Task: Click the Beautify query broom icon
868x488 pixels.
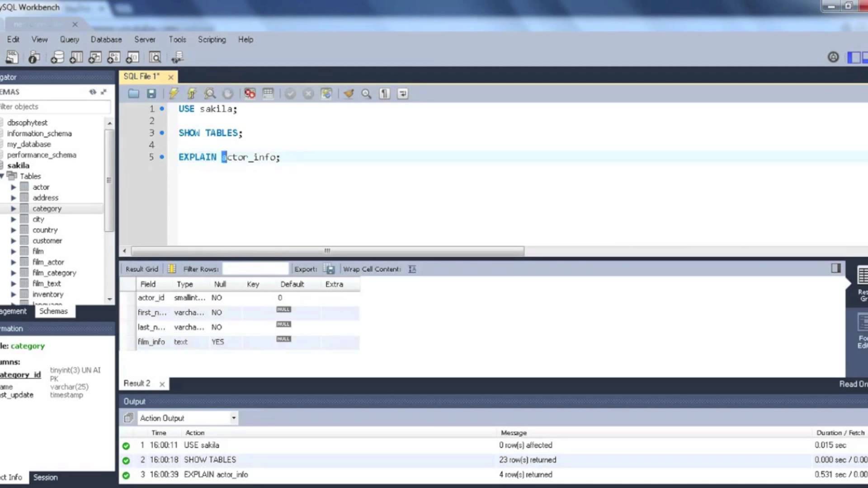Action: [x=349, y=94]
